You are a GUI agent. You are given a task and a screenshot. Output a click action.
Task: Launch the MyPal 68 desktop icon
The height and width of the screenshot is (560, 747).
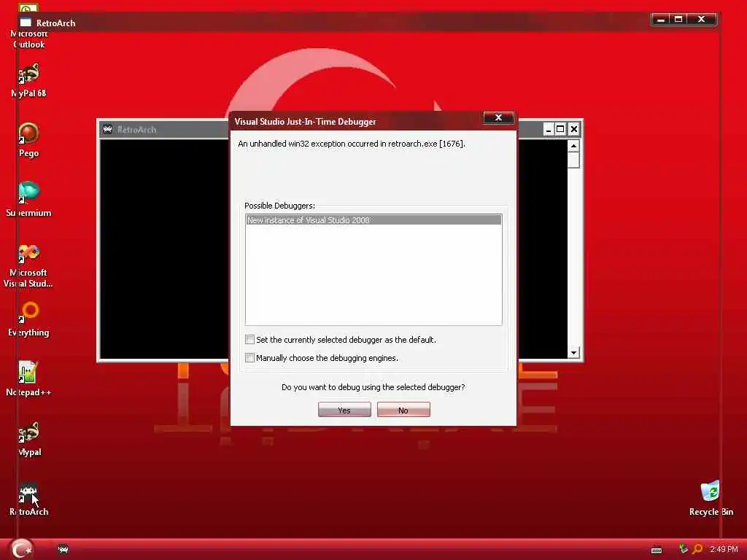pyautogui.click(x=28, y=80)
